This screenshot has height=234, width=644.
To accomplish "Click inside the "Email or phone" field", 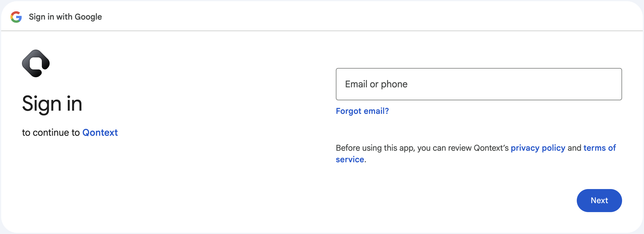I will coord(478,84).
